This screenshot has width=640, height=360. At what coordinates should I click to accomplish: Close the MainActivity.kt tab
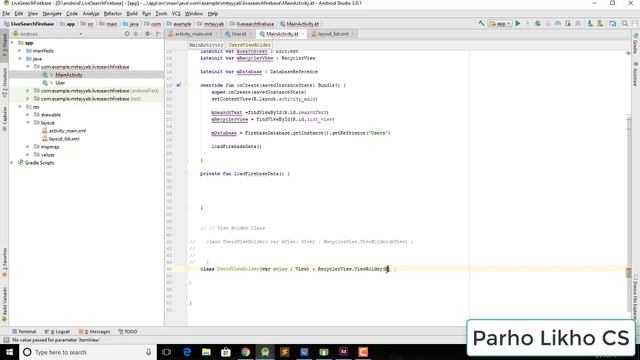[x=303, y=34]
